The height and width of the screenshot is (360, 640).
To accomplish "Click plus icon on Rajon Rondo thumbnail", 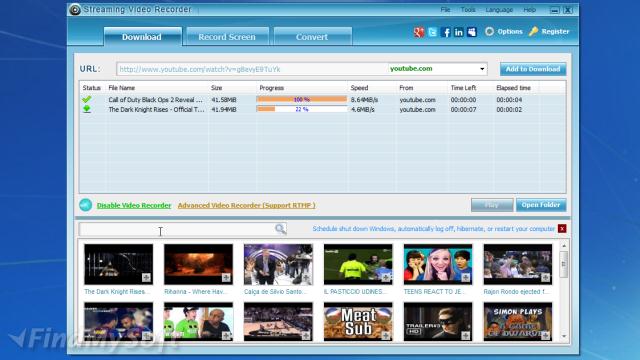I will [x=546, y=278].
